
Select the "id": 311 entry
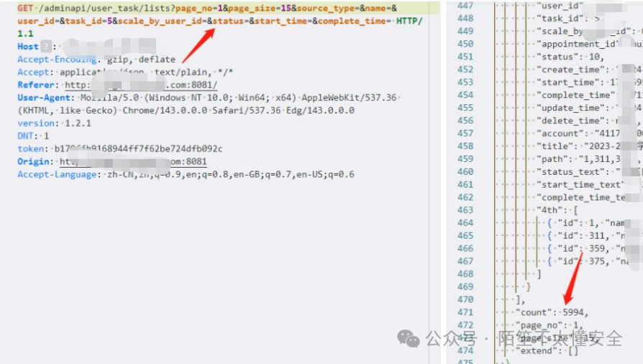pyautogui.click(x=586, y=235)
